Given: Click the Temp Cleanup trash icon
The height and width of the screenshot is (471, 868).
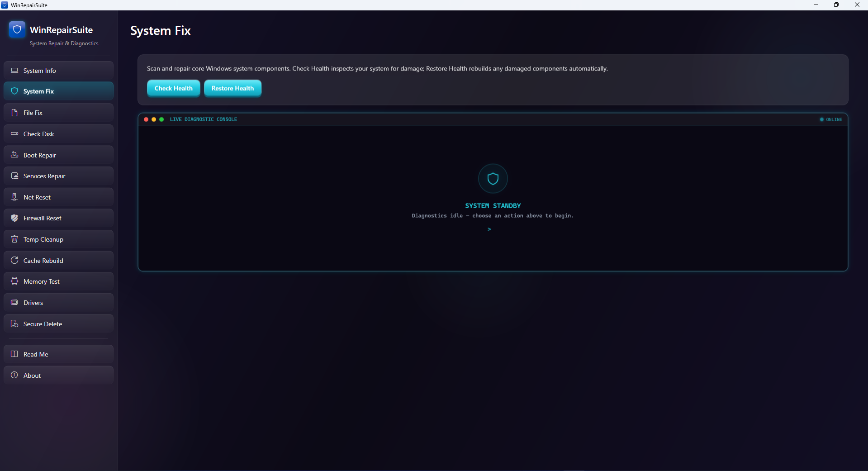Looking at the screenshot, I should (14, 239).
